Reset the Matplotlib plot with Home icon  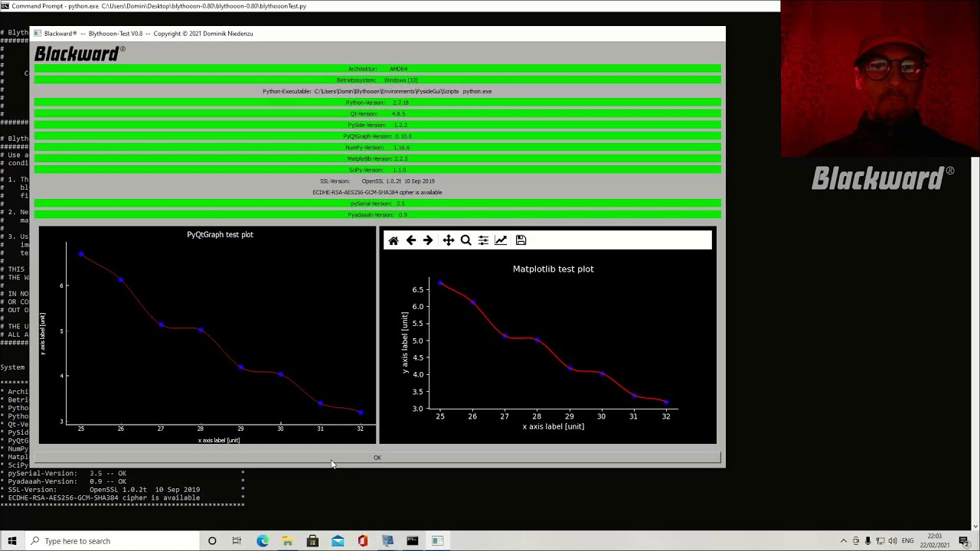(x=394, y=240)
